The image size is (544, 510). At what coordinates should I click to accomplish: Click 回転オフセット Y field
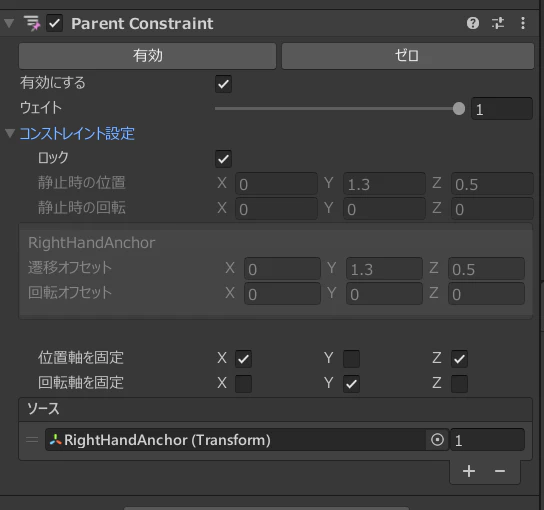pos(384,294)
